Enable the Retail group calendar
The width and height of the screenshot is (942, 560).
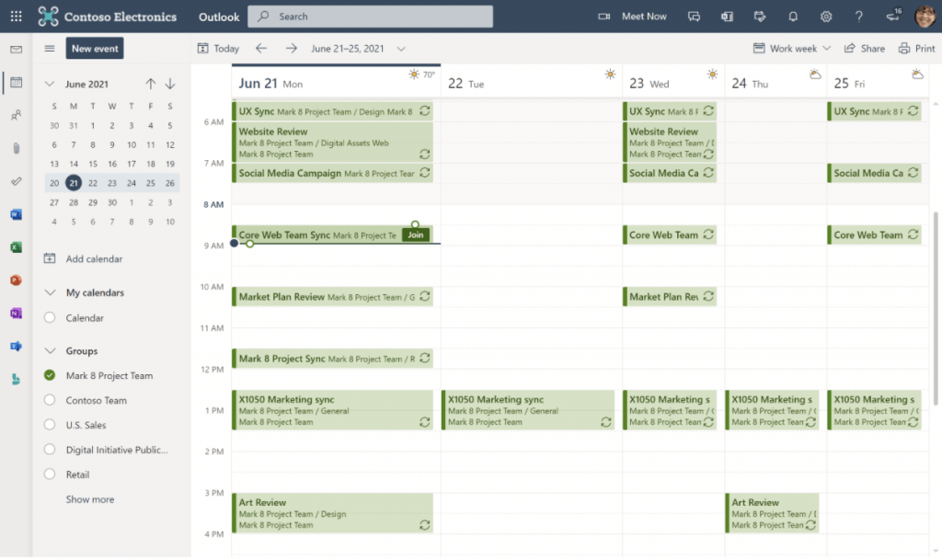coord(50,474)
